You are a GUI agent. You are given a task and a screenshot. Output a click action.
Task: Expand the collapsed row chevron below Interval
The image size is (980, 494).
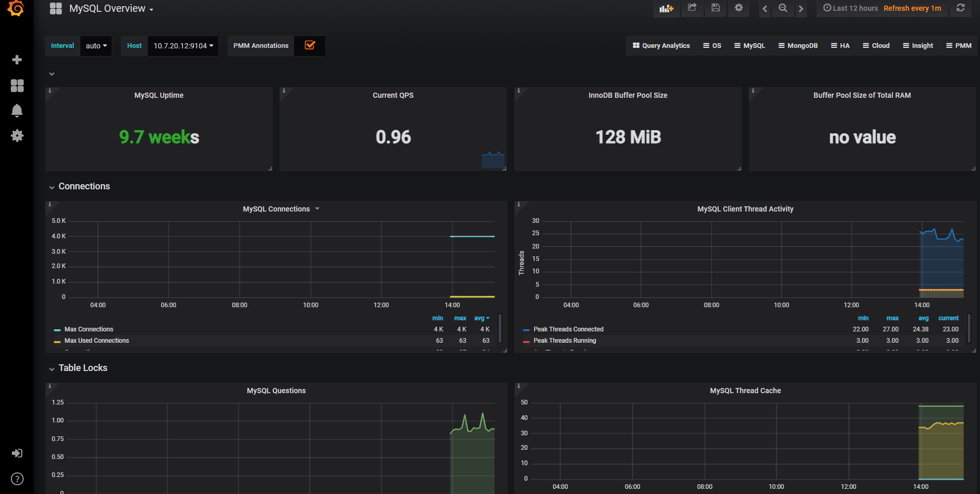[51, 74]
